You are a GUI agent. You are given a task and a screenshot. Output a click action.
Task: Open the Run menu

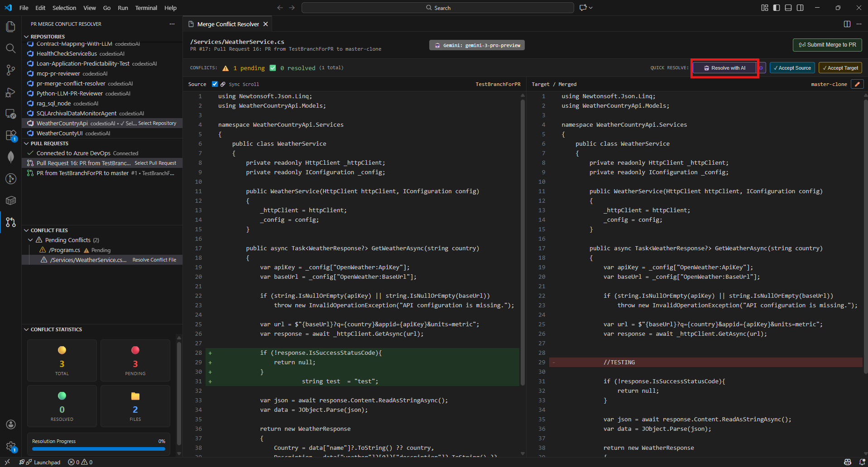point(123,8)
